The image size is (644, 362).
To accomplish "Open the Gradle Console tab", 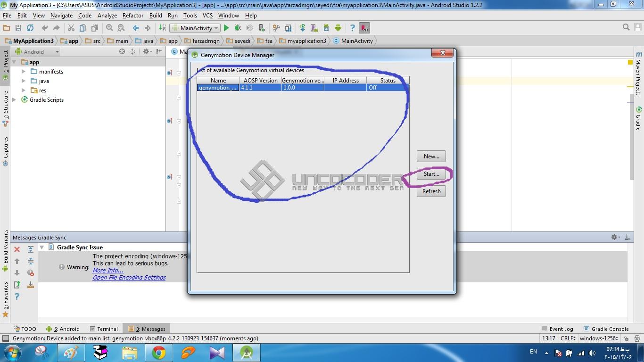I will click(606, 329).
